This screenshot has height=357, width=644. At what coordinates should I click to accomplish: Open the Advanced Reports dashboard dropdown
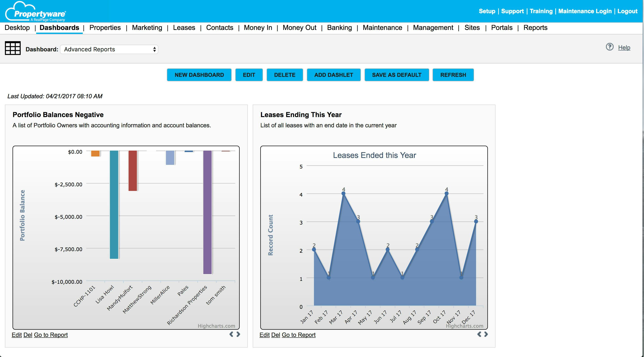tap(109, 49)
